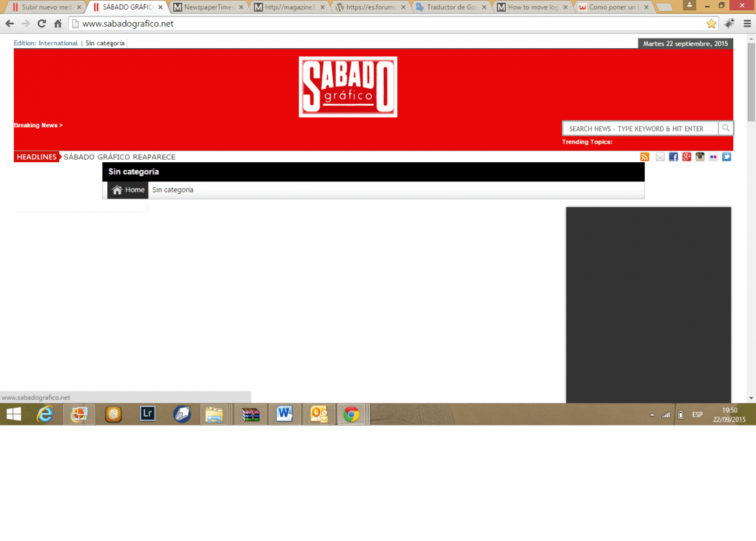Open a new browser tab
756x541 pixels.
tap(665, 8)
